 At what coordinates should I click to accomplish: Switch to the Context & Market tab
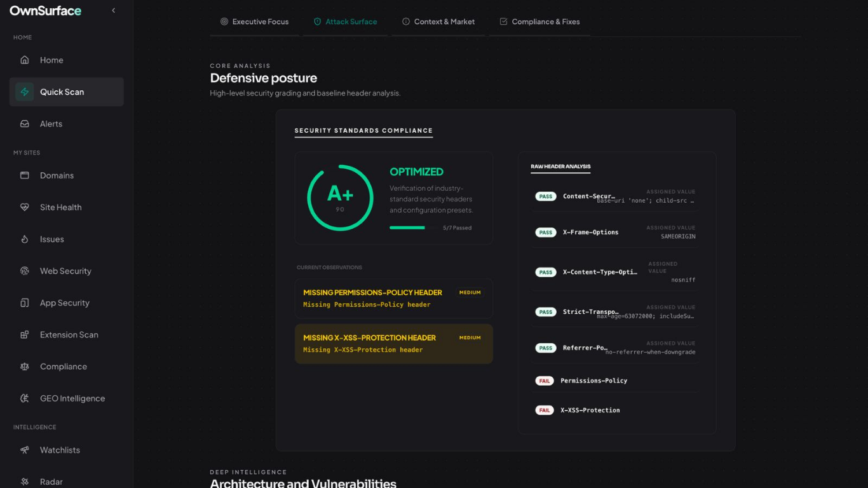[x=438, y=22]
